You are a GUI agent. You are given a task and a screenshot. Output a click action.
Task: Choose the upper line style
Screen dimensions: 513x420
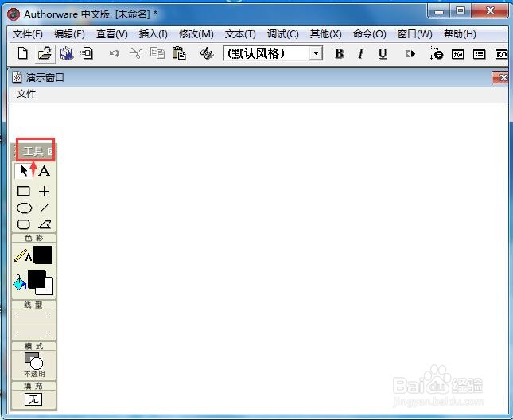pyautogui.click(x=34, y=317)
